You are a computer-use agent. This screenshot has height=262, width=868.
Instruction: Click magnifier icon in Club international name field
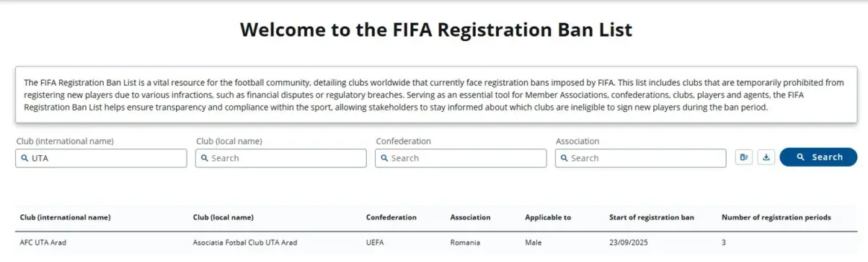tap(25, 158)
